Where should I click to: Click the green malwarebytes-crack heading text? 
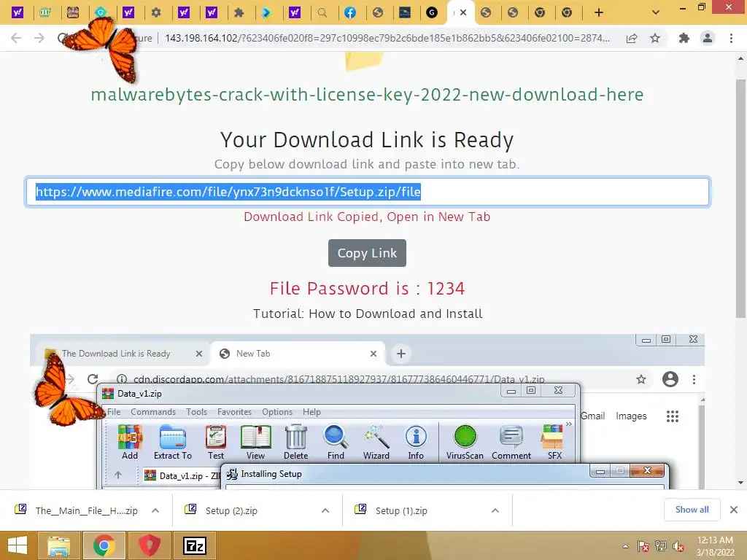click(x=367, y=95)
